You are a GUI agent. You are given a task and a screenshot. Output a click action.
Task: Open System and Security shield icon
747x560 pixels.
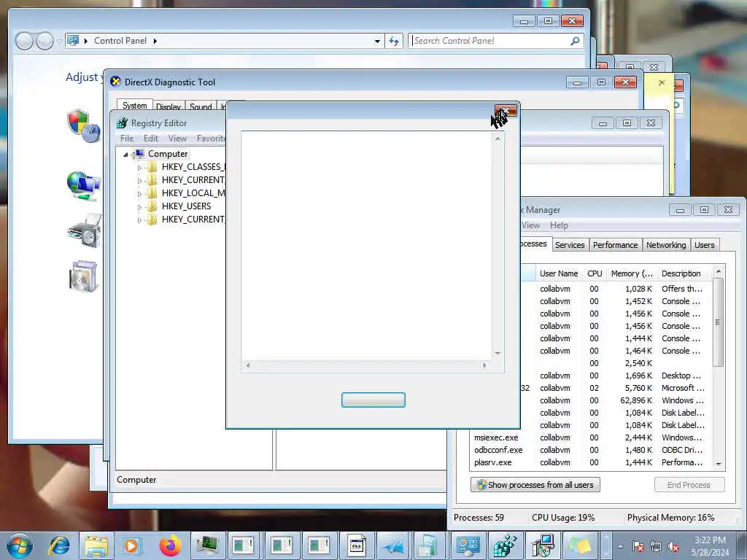[83, 125]
